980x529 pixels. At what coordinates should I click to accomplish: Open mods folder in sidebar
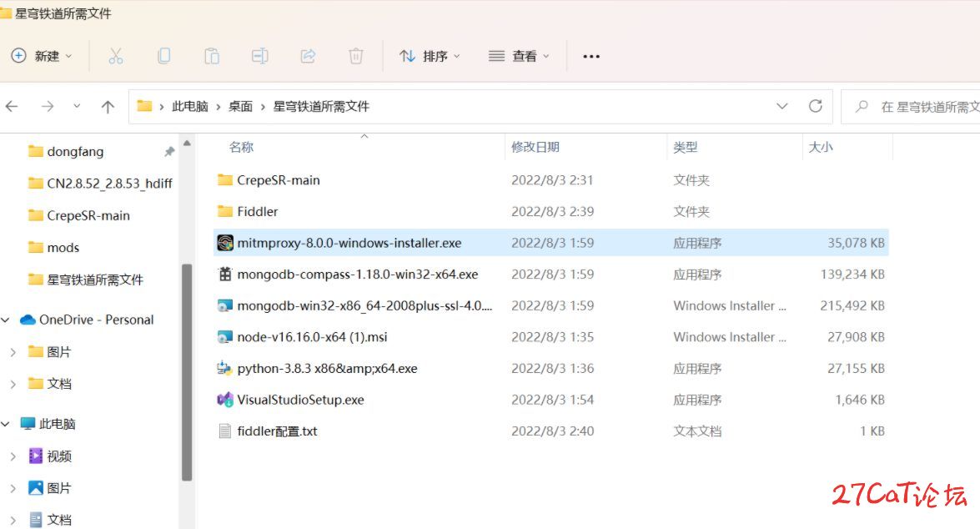(53, 248)
